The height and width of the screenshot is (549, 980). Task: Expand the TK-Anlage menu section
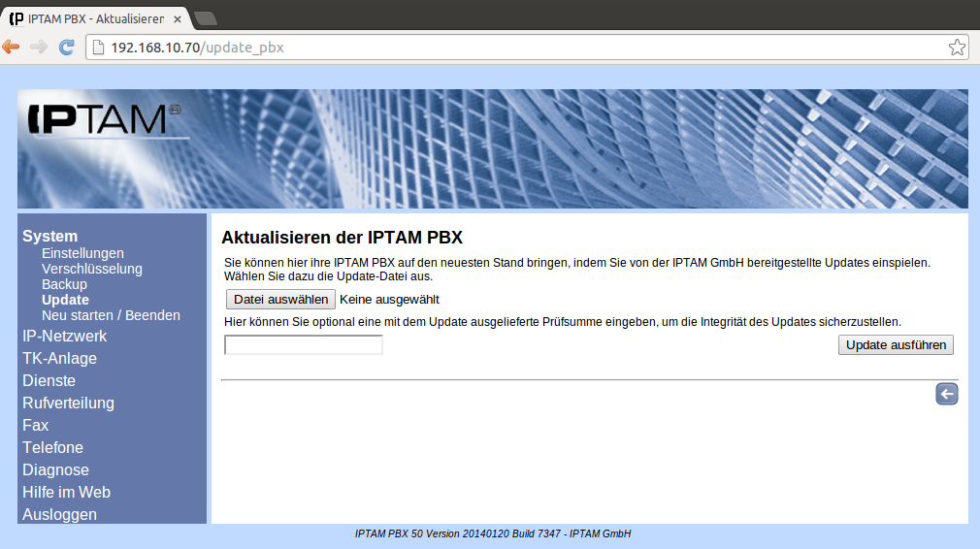59,359
